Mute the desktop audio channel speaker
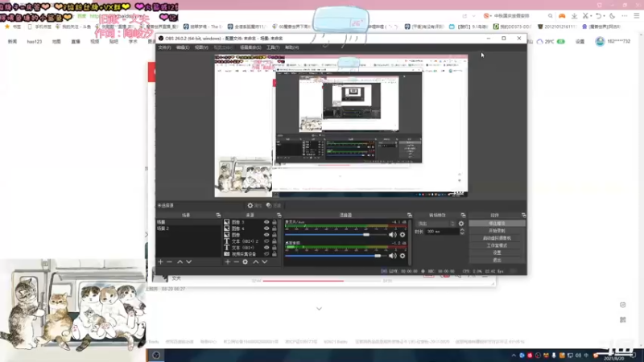644x362 pixels. [x=393, y=256]
